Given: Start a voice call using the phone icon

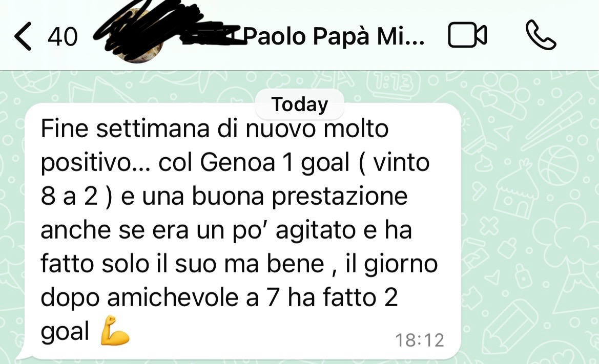Looking at the screenshot, I should (x=541, y=35).
